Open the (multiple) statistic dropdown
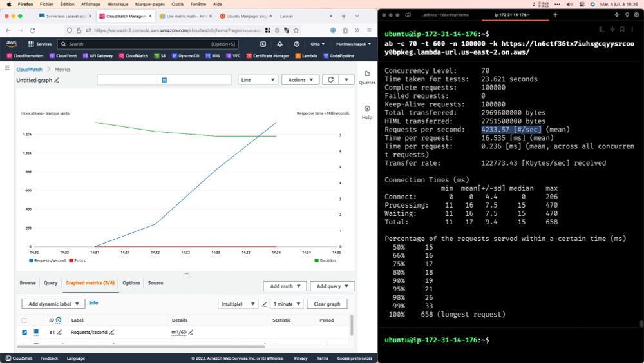This screenshot has width=644, height=363. coord(238,304)
